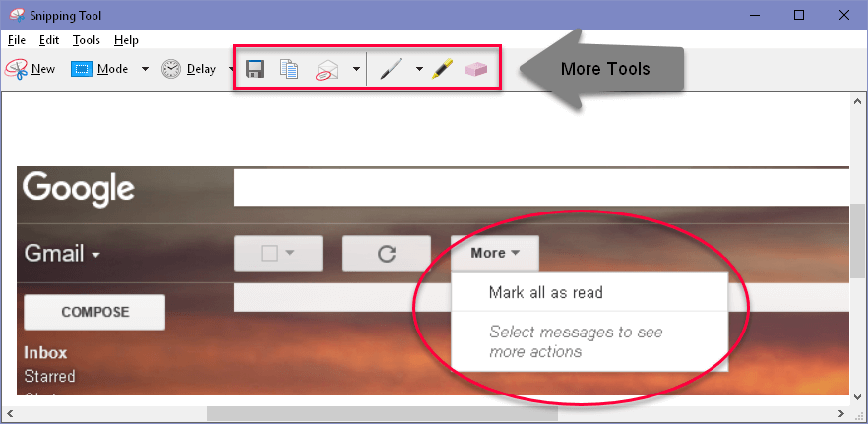Viewport: 868px width, 424px height.
Task: Save the snip with the floppy disk icon
Action: [255, 69]
